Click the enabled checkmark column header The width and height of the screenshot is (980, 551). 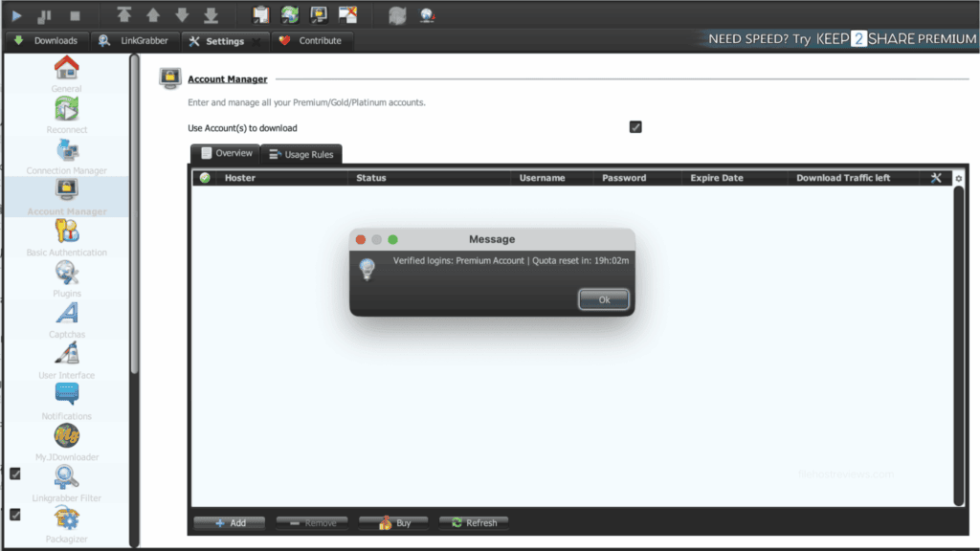coord(205,178)
